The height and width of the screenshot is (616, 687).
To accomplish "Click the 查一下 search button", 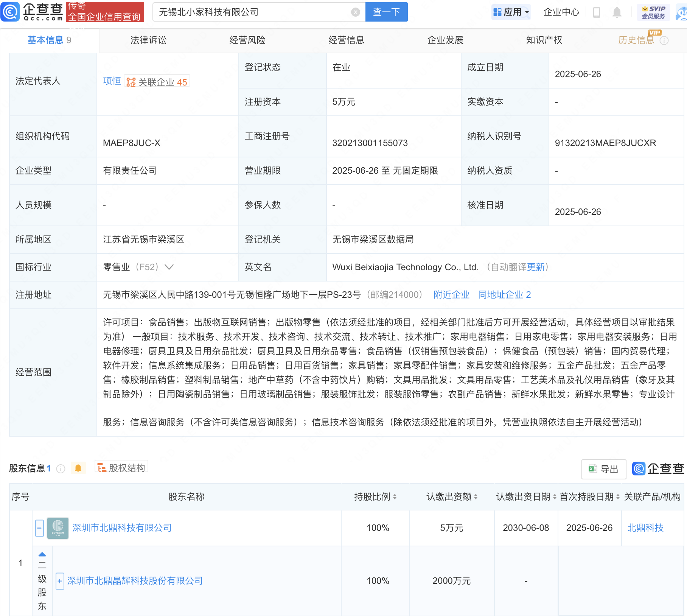I will 387,12.
